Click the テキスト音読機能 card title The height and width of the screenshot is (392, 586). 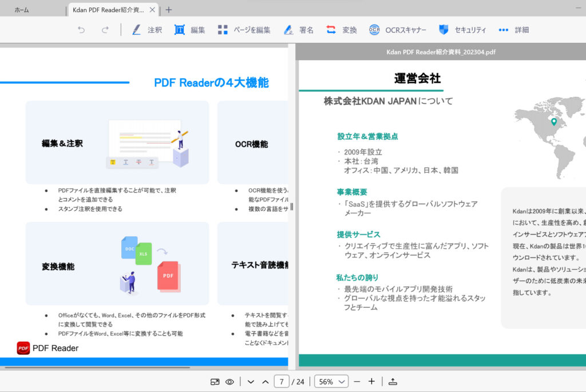(x=260, y=265)
